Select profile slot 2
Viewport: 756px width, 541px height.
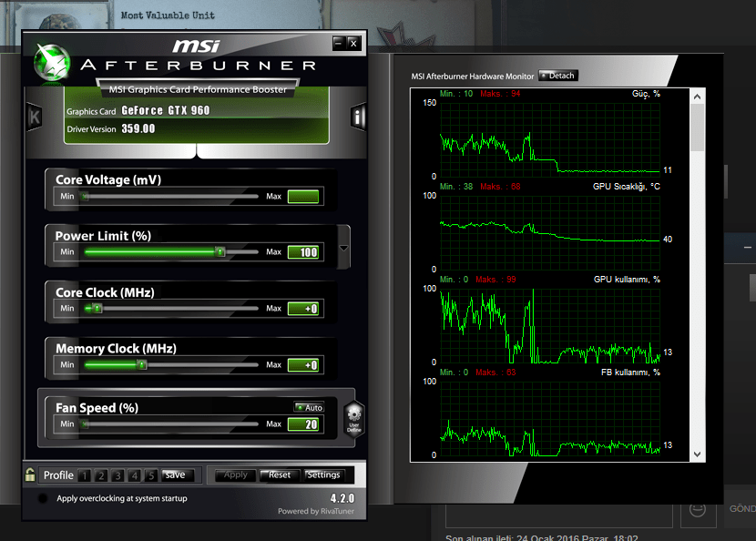coord(101,475)
